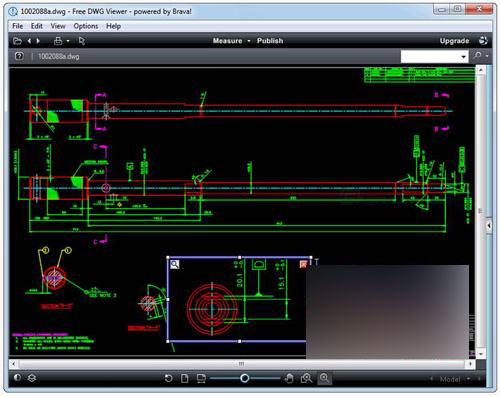
Task: Click the Publish button
Action: click(x=270, y=41)
